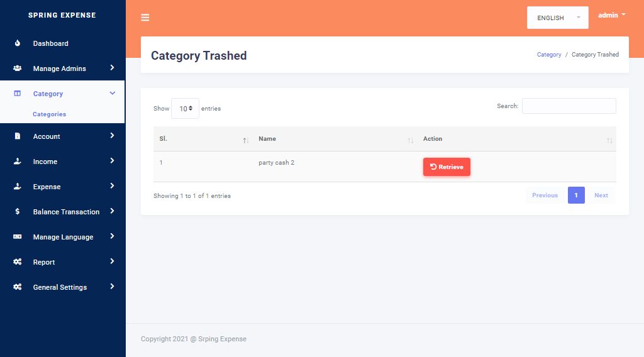The height and width of the screenshot is (357, 644).
Task: Click the Dashboard droplet icon
Action: click(x=17, y=43)
